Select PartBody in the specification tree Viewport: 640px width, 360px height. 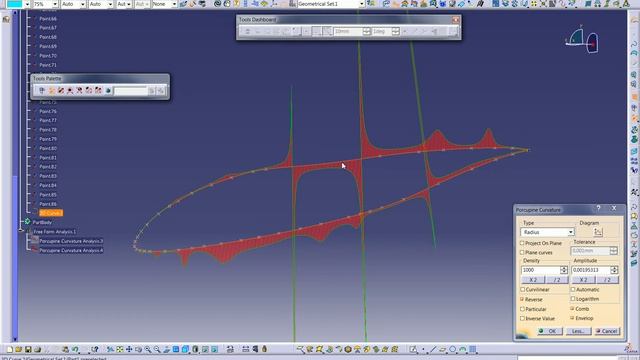coord(42,222)
